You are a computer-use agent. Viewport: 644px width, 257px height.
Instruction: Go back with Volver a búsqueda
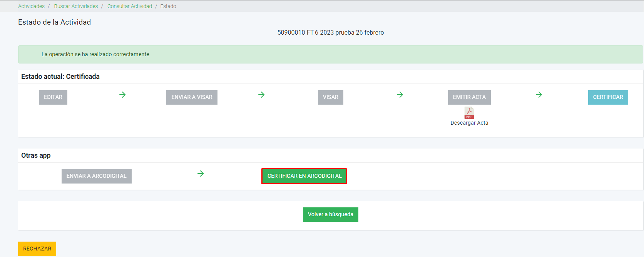point(331,215)
